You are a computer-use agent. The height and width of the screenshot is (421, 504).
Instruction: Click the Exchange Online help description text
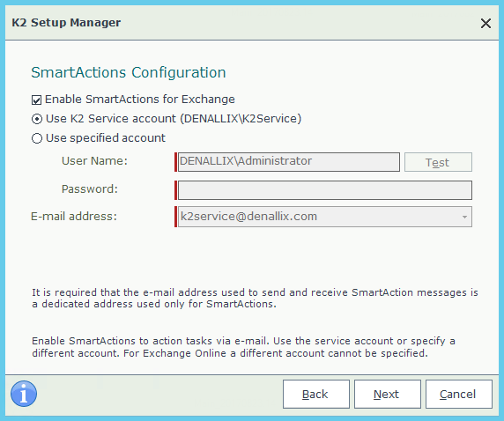coord(243,347)
